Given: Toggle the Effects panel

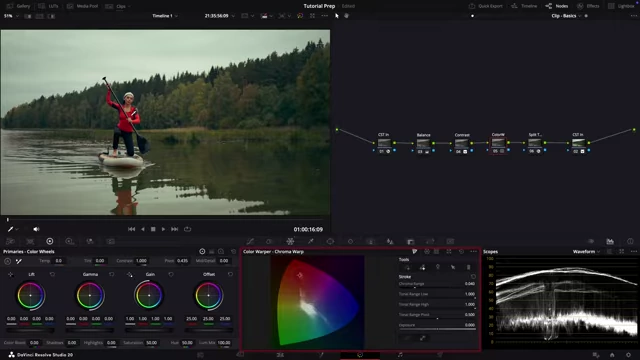Looking at the screenshot, I should (588, 6).
